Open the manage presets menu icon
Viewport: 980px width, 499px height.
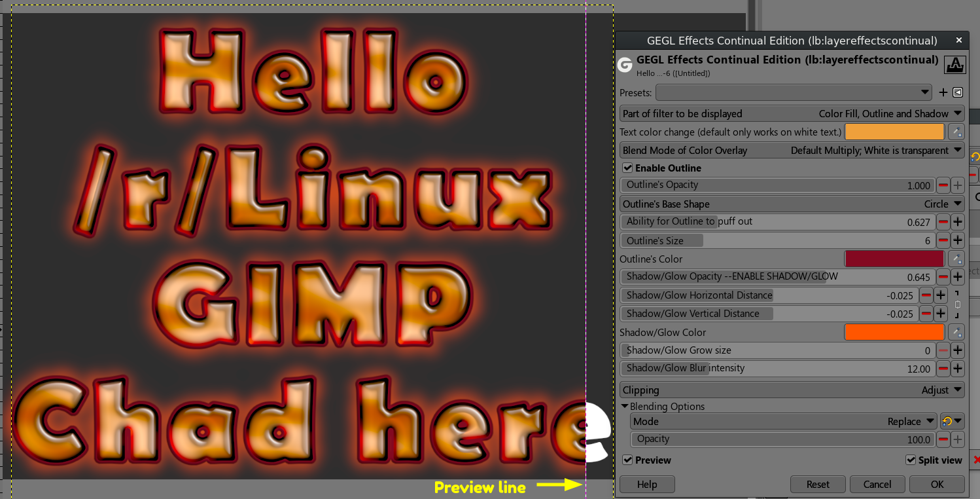coord(958,92)
